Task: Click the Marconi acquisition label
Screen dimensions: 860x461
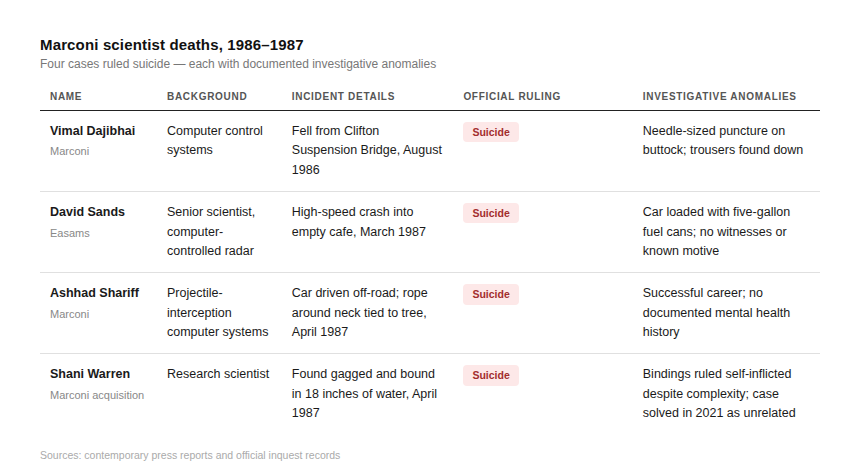Action: (97, 395)
